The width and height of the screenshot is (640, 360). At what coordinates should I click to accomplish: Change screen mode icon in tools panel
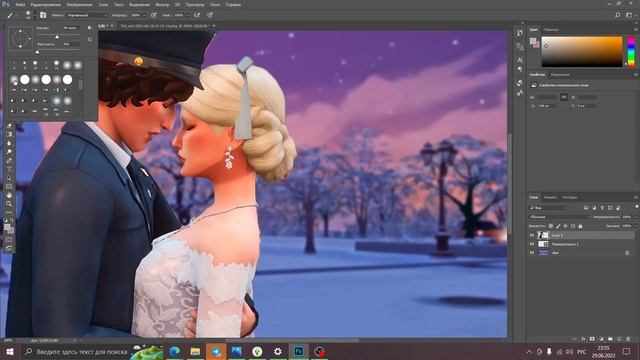click(x=9, y=248)
